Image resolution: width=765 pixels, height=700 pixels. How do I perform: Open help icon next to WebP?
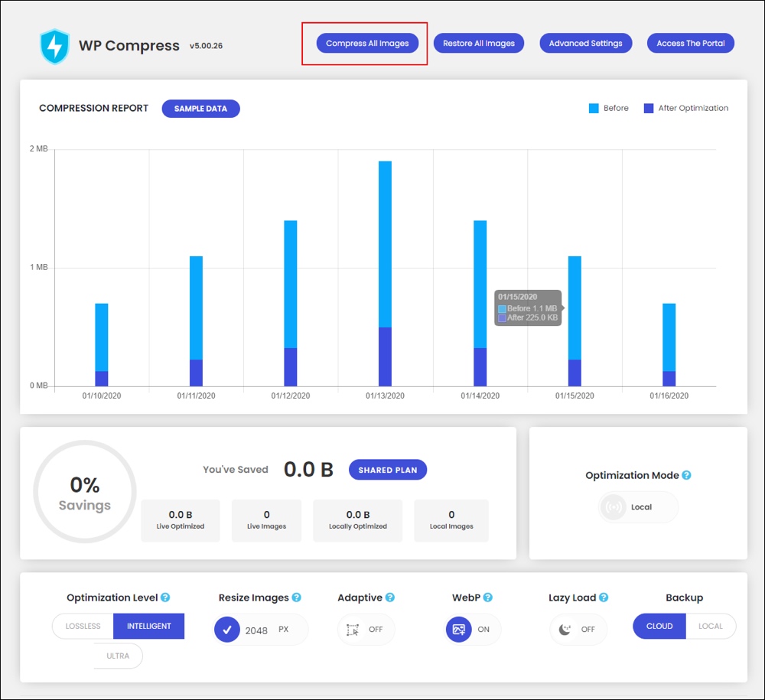488,597
